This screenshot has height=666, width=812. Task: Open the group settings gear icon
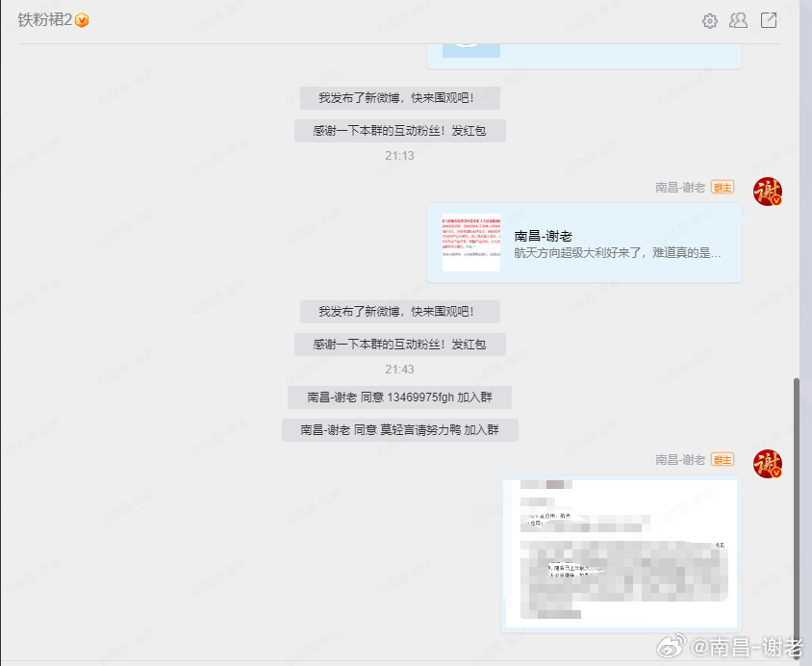pos(710,20)
